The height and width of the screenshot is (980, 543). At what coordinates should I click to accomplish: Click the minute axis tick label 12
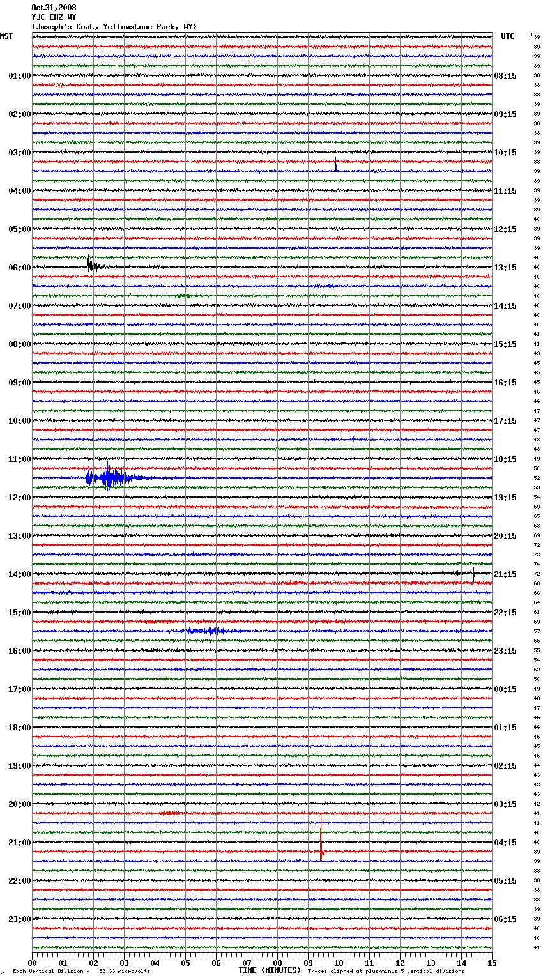(x=400, y=963)
